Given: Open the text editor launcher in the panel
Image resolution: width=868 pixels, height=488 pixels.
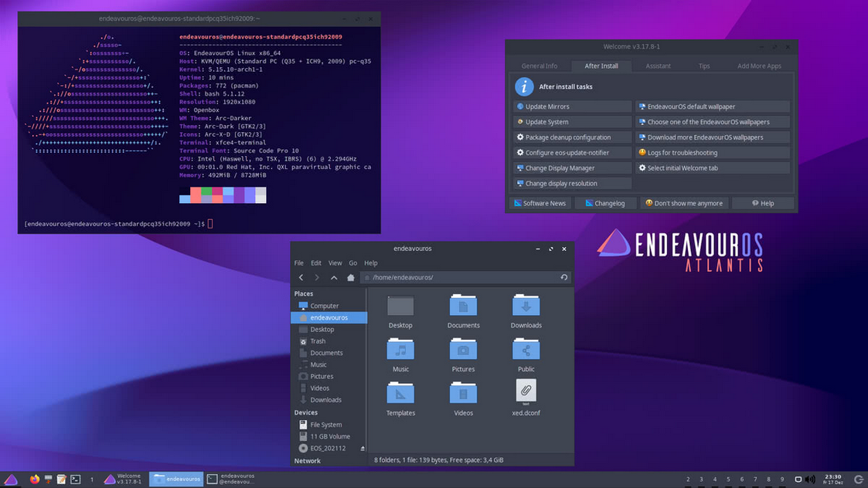Looking at the screenshot, I should [61, 480].
